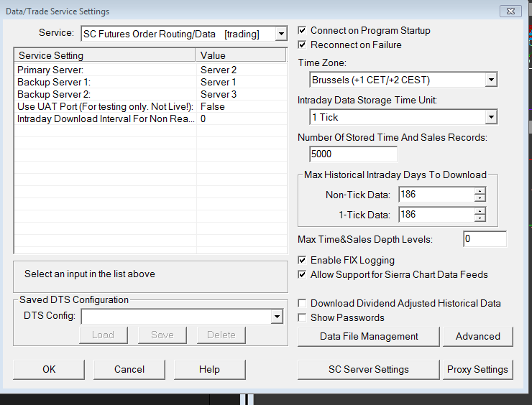Select the Use UAT Port setting row
The width and height of the screenshot is (532, 405).
[x=151, y=106]
